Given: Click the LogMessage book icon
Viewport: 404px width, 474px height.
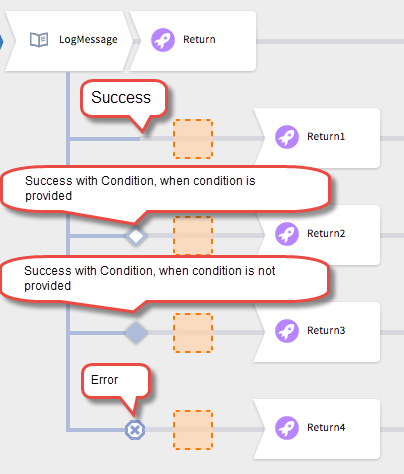Looking at the screenshot, I should click(39, 40).
